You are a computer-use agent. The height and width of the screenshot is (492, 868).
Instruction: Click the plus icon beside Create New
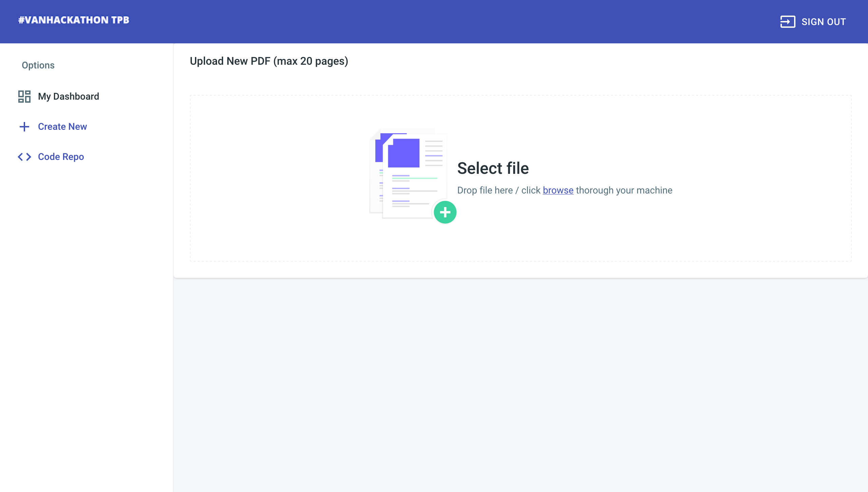pos(24,127)
